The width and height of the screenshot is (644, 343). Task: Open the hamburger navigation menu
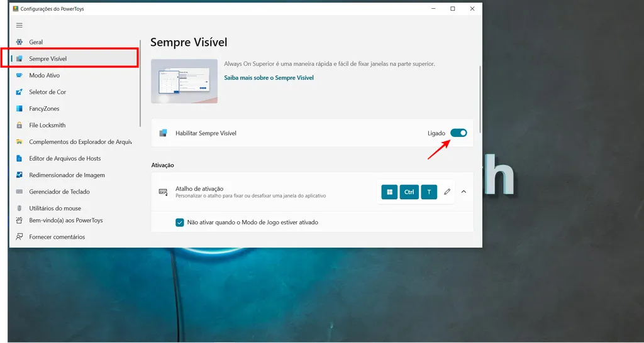coord(19,25)
